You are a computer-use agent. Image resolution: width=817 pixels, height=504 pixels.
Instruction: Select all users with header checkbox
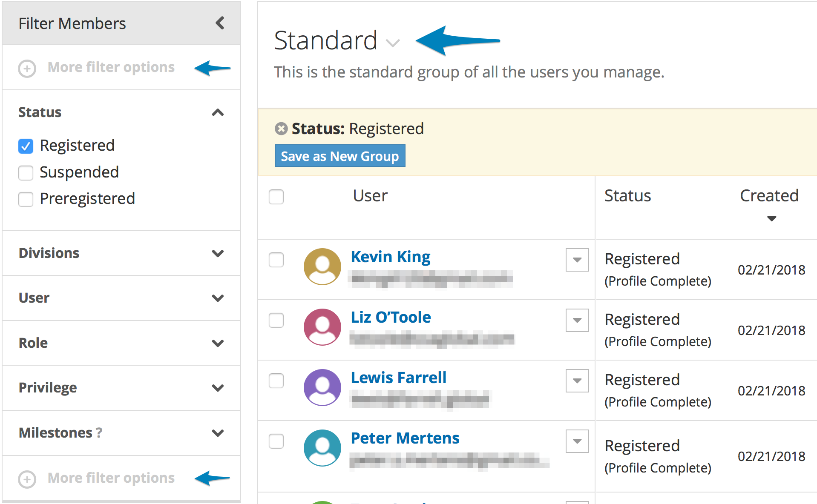276,197
